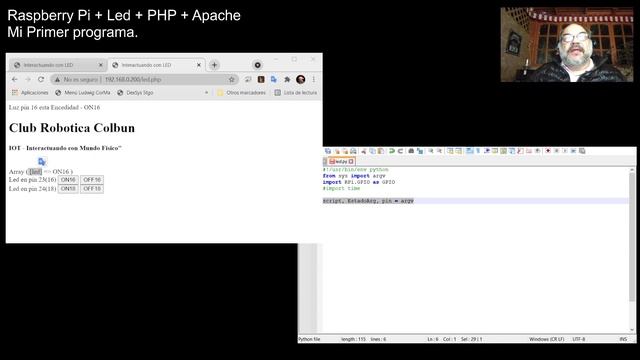The width and height of the screenshot is (640, 360).
Task: Open the Extensions puzzle-piece menu
Action: pos(287,80)
